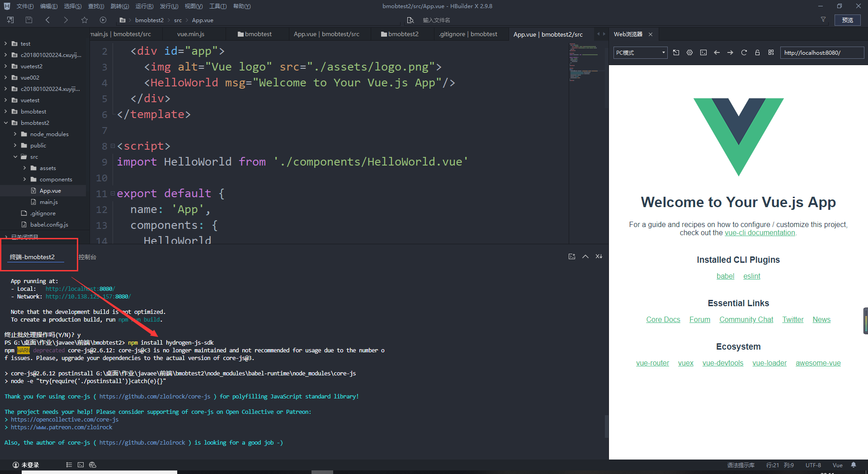Click the awesome-vue link
The height and width of the screenshot is (474, 868).
pos(818,363)
